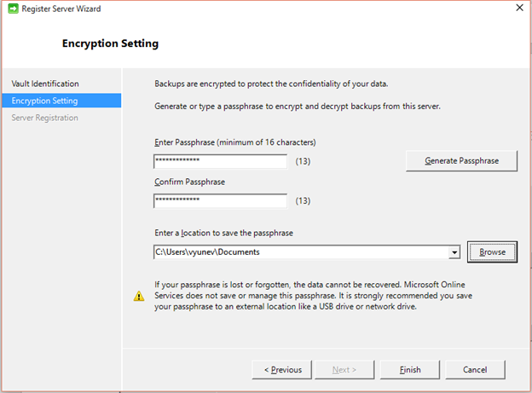Click the Encryption Setting page heading
Viewport: 532px width, 393px height.
tap(110, 43)
